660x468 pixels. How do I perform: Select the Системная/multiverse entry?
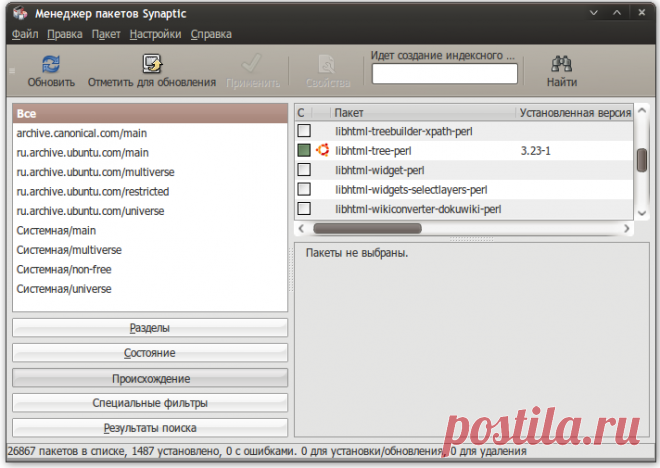150,250
